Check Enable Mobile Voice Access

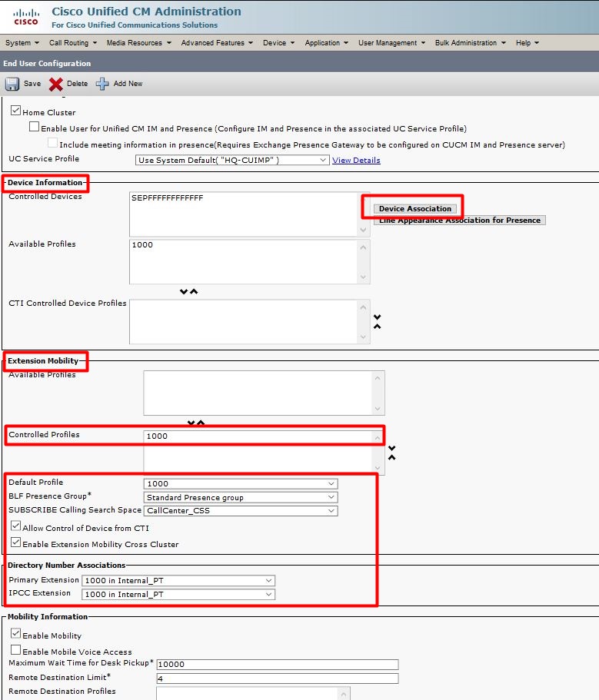click(x=15, y=650)
